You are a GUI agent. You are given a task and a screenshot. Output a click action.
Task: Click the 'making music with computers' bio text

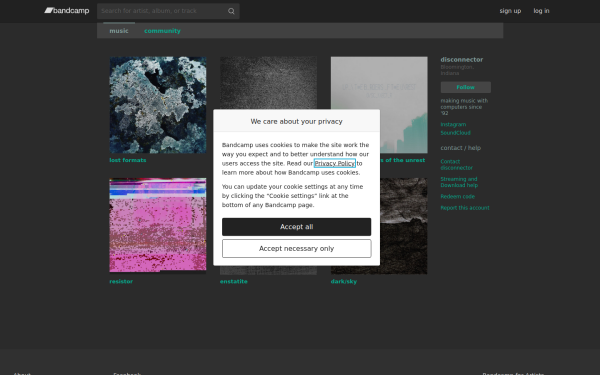464,107
